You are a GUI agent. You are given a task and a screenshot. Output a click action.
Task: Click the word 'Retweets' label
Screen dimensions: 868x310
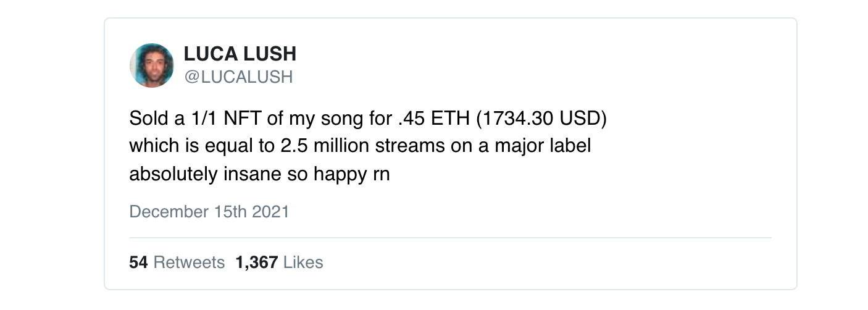click(189, 262)
